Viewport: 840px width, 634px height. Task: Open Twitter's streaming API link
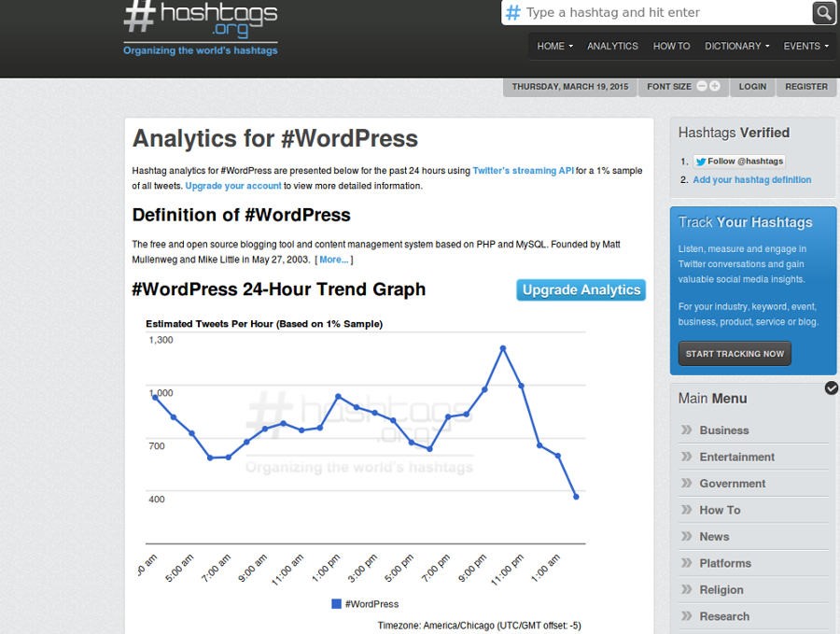[x=523, y=171]
